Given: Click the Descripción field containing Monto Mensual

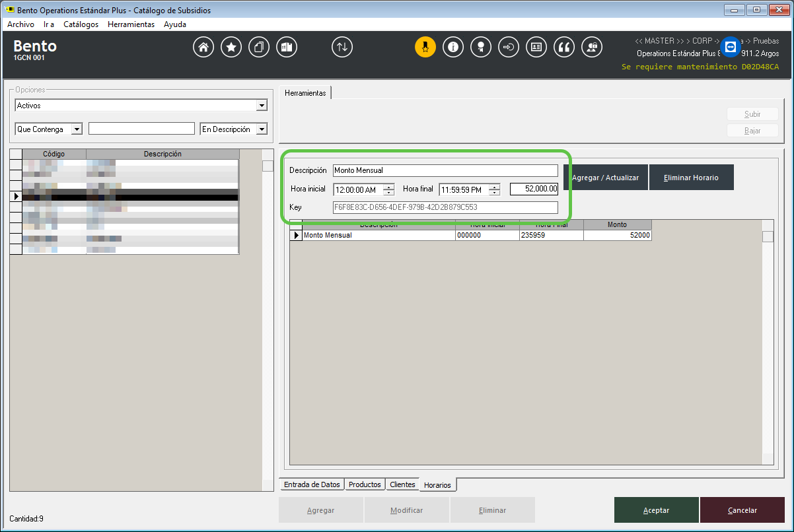Looking at the screenshot, I should [x=445, y=170].
